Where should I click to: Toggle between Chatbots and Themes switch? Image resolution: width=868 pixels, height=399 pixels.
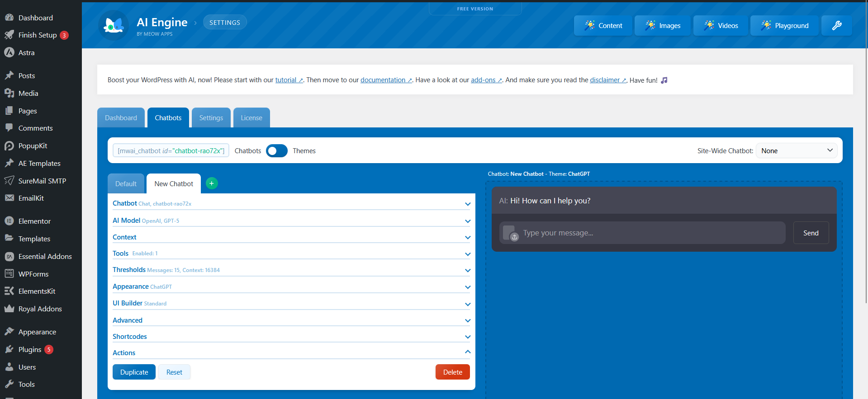(276, 151)
